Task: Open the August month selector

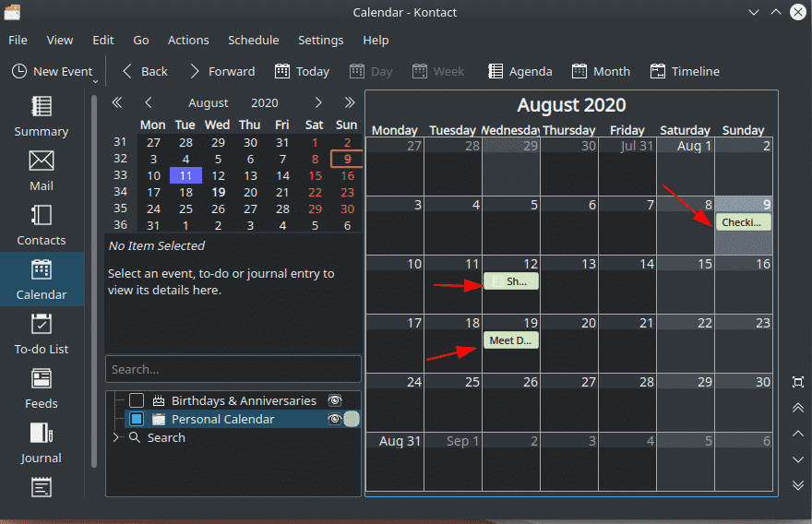Action: (x=209, y=103)
